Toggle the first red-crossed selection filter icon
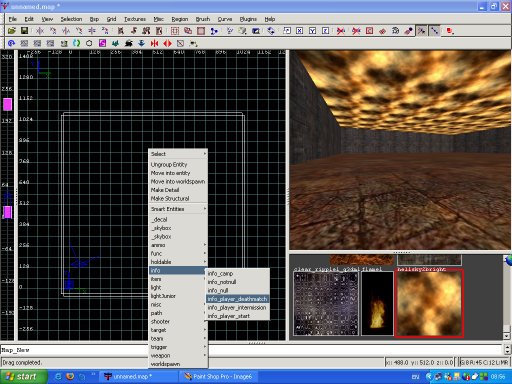Viewport: 512px width, 384px height. (341, 31)
